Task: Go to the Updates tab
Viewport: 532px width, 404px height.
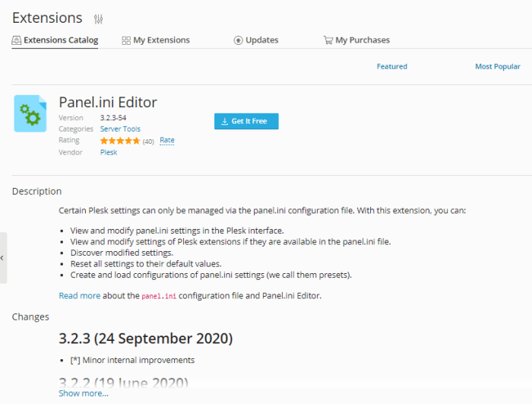Action: pos(256,40)
